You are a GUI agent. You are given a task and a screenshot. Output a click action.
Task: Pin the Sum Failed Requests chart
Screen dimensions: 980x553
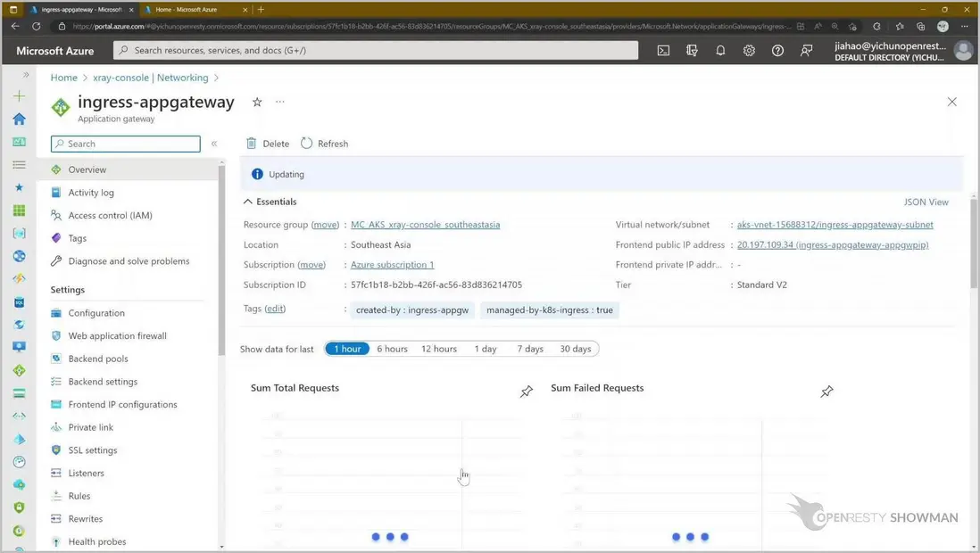click(826, 392)
